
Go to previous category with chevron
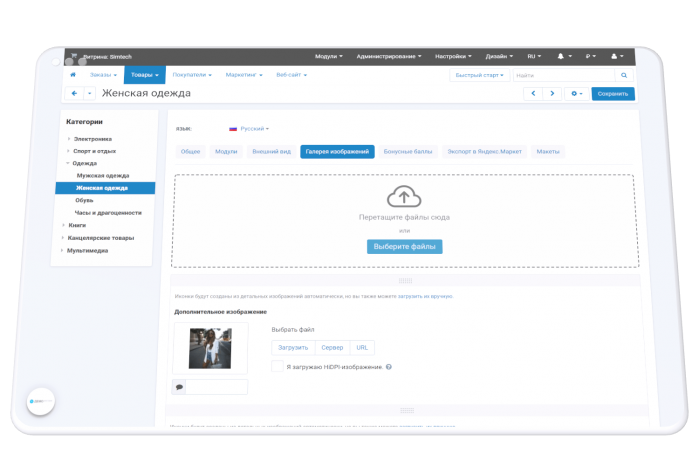[533, 93]
